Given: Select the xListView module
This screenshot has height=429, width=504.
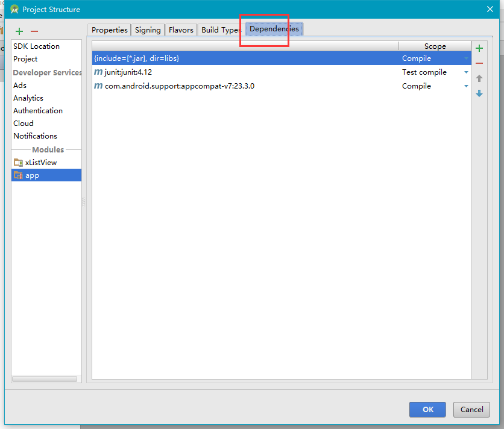Looking at the screenshot, I should 46,163.
